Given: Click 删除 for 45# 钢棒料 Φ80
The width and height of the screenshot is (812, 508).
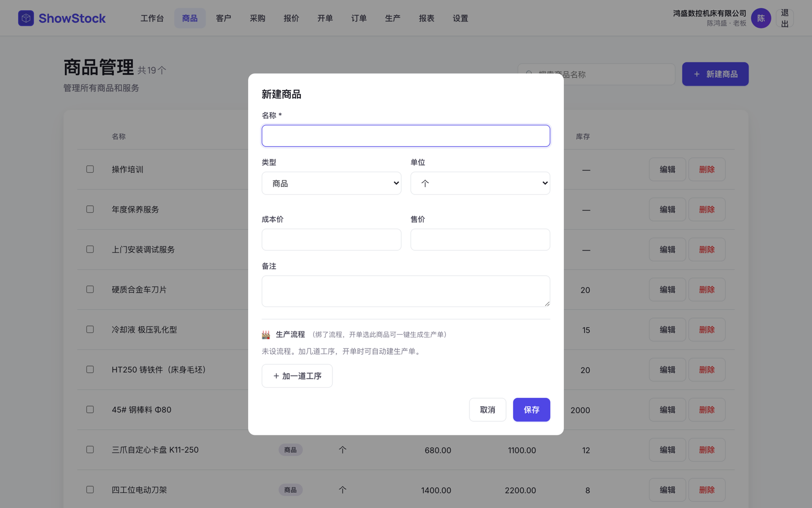Looking at the screenshot, I should point(707,409).
